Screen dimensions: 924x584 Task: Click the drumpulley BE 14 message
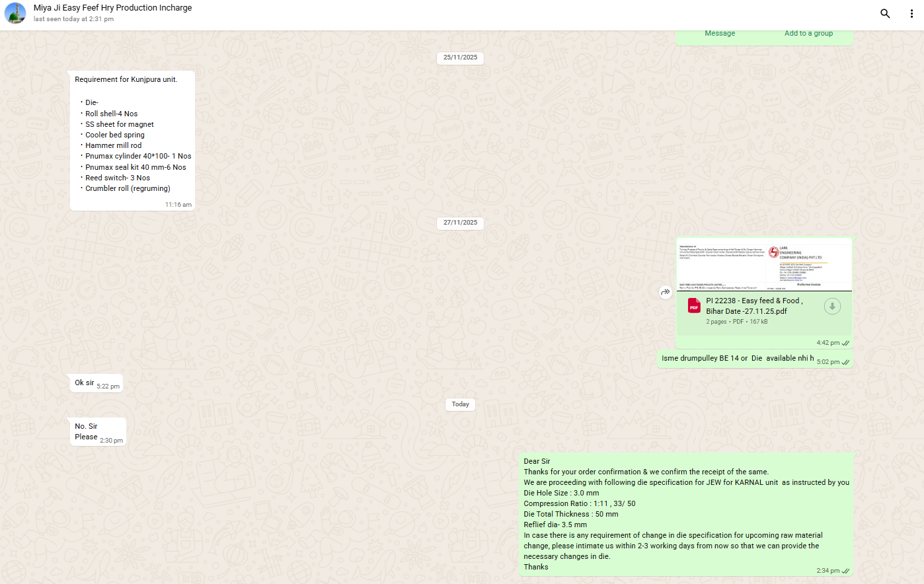tap(738, 359)
